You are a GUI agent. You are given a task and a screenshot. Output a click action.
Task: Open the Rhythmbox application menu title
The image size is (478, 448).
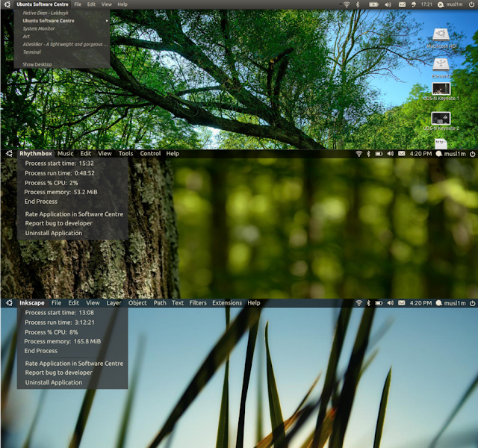coord(36,154)
